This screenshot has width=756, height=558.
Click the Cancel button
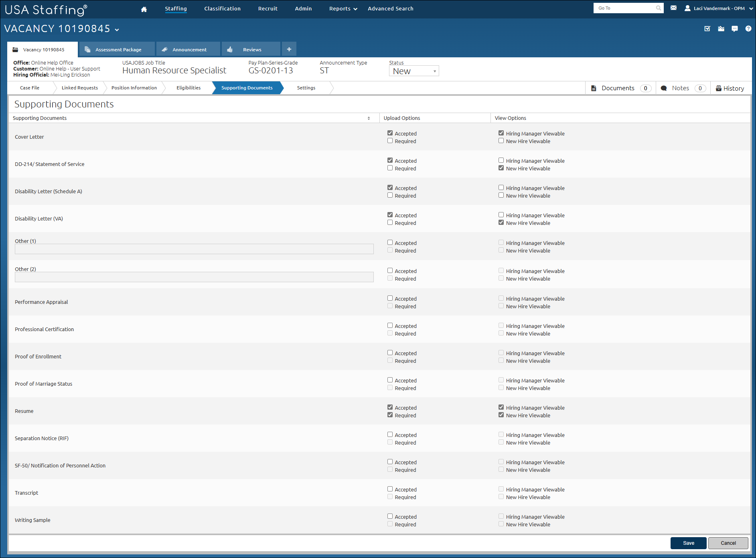point(728,543)
